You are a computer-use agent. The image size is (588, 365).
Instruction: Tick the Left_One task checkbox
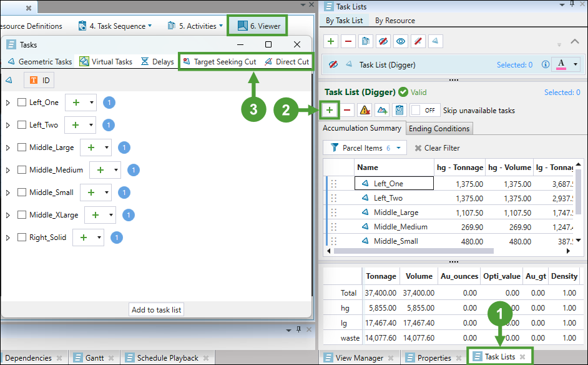click(22, 102)
